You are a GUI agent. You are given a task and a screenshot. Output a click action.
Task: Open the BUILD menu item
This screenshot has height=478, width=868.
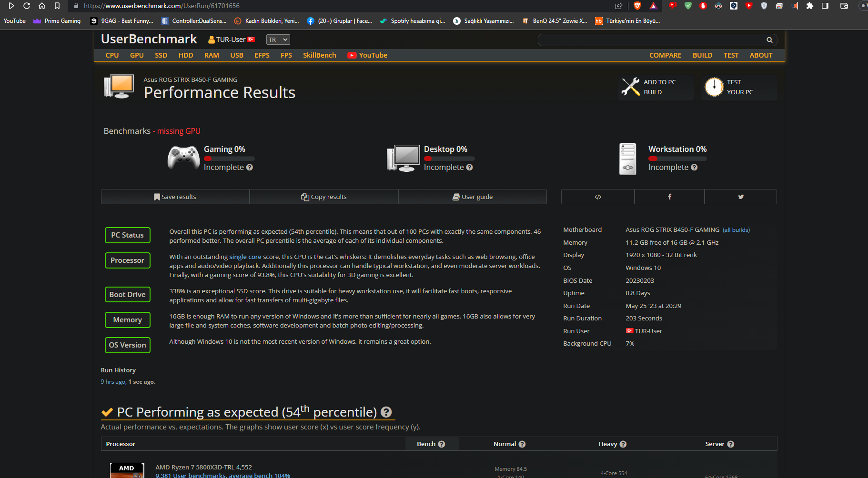pos(703,55)
